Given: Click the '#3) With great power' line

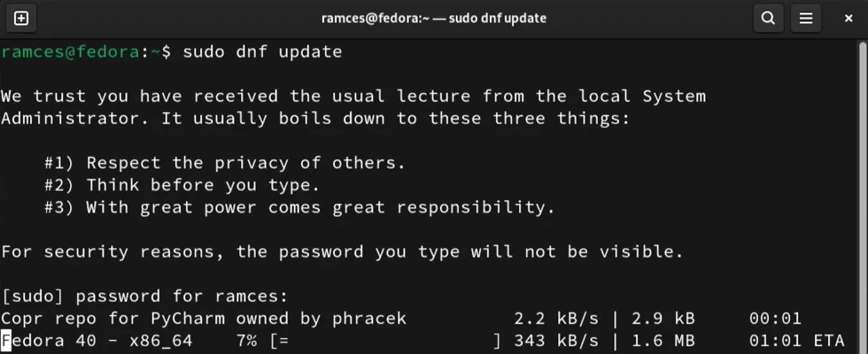Looking at the screenshot, I should coord(299,207).
